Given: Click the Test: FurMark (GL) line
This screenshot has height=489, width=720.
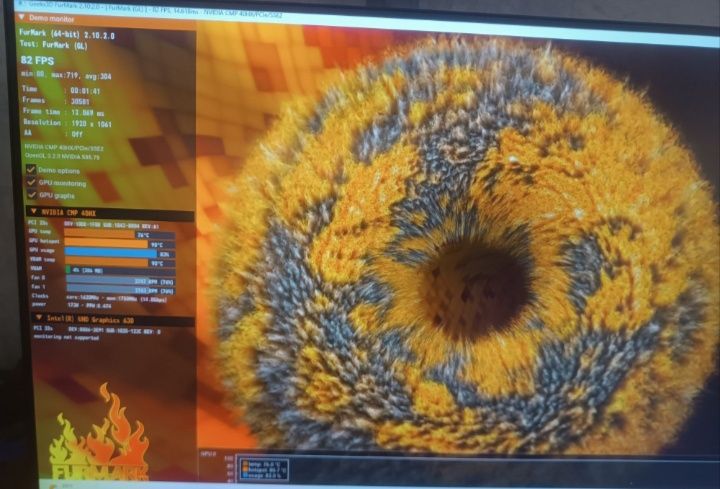Looking at the screenshot, I should tap(53, 45).
